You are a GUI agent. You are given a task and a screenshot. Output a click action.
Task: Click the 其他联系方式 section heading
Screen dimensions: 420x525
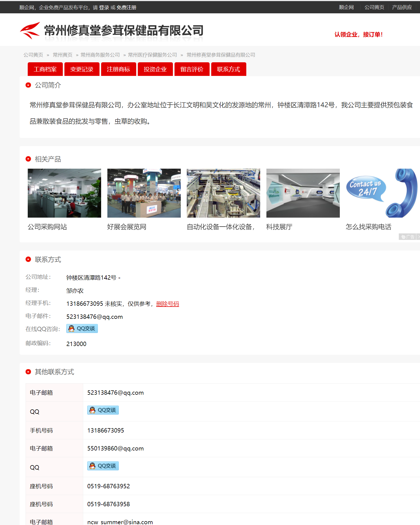coord(54,372)
